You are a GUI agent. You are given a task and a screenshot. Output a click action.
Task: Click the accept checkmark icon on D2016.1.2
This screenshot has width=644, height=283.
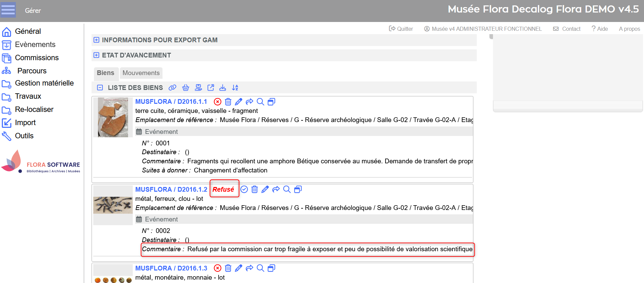tap(244, 189)
